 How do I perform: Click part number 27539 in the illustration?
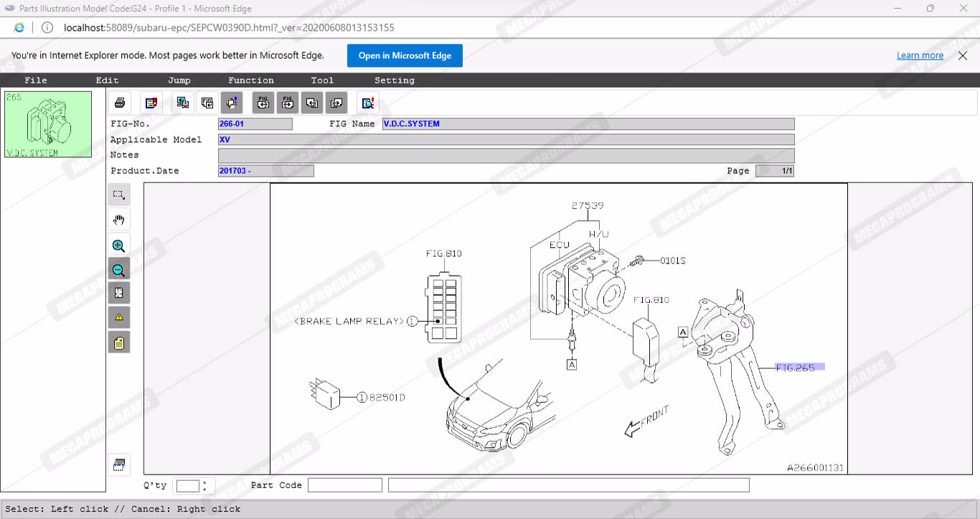tap(587, 205)
